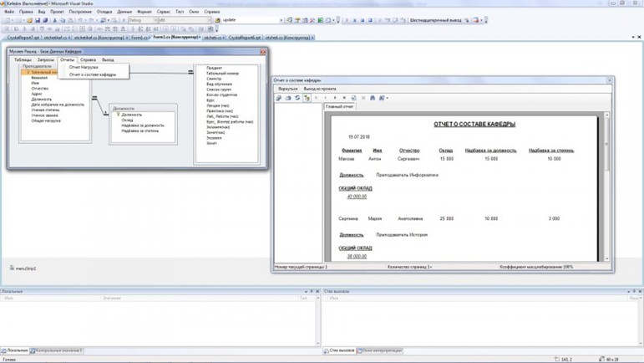
Task: Select the 'Главный отчет' report tab
Action: tap(340, 106)
